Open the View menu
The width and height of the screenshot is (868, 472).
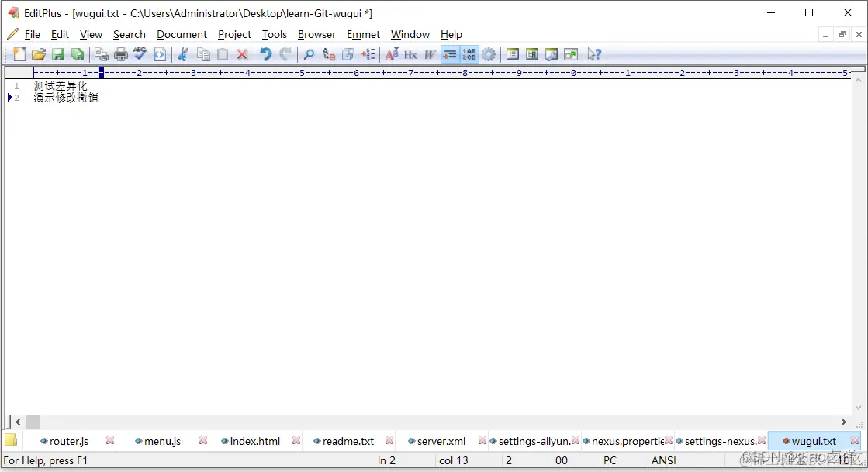click(91, 34)
